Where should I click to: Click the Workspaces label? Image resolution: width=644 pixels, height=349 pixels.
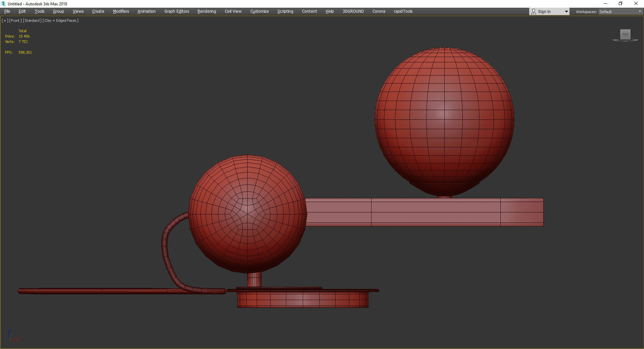pos(586,12)
